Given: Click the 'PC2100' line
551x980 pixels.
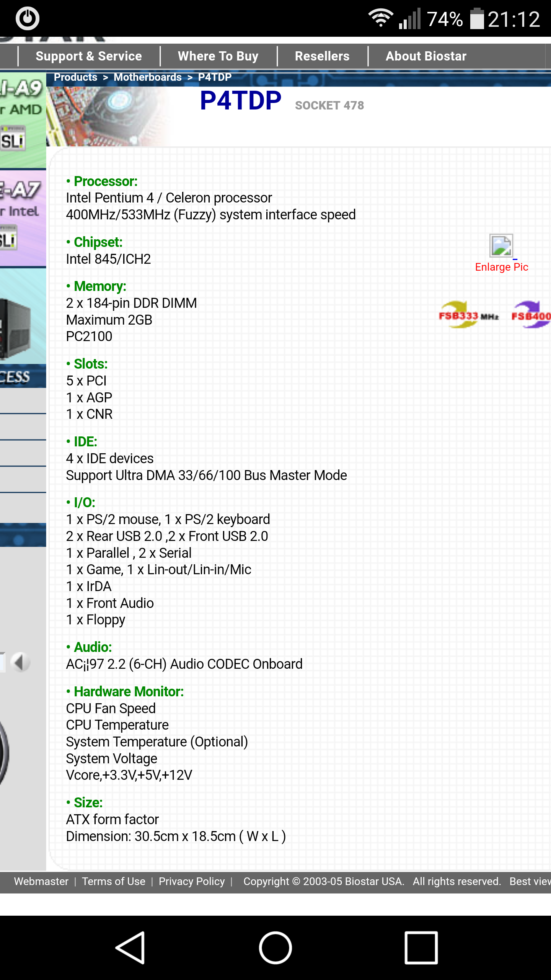Looking at the screenshot, I should click(x=89, y=336).
